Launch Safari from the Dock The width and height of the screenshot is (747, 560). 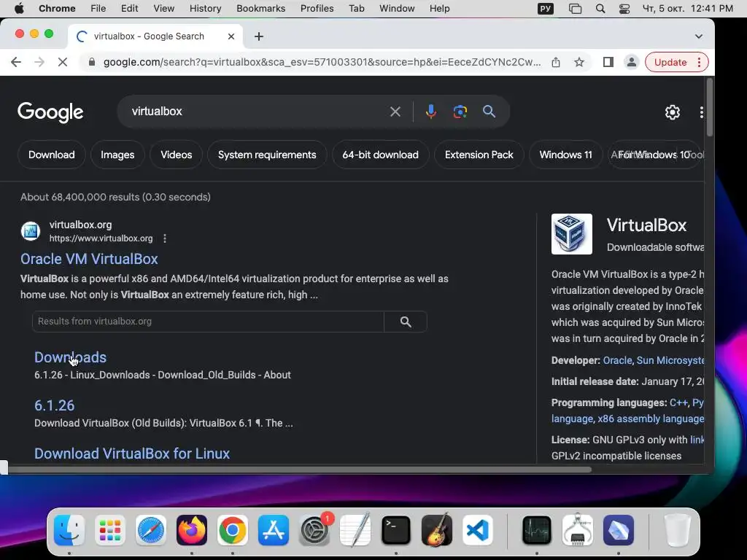pos(151,530)
